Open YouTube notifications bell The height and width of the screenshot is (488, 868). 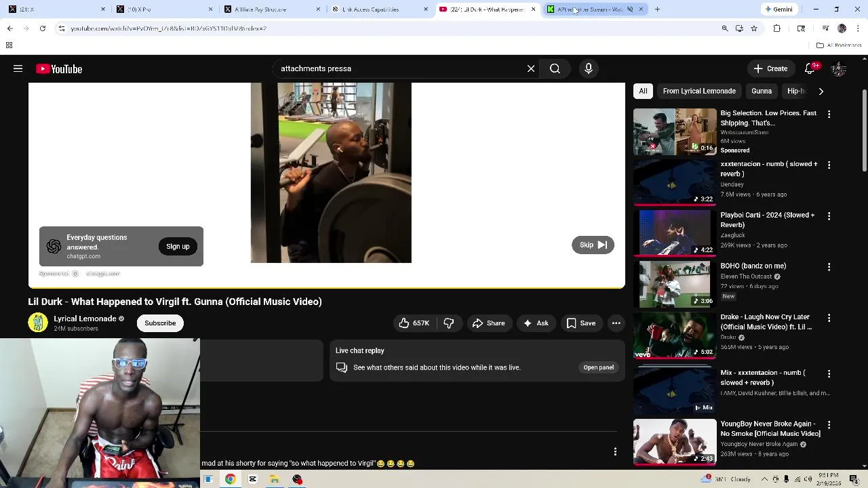[x=810, y=68]
